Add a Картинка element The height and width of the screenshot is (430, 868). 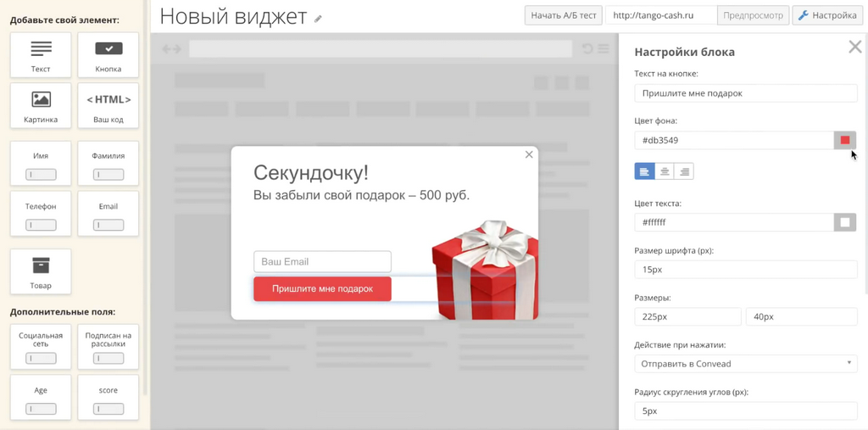coord(41,105)
